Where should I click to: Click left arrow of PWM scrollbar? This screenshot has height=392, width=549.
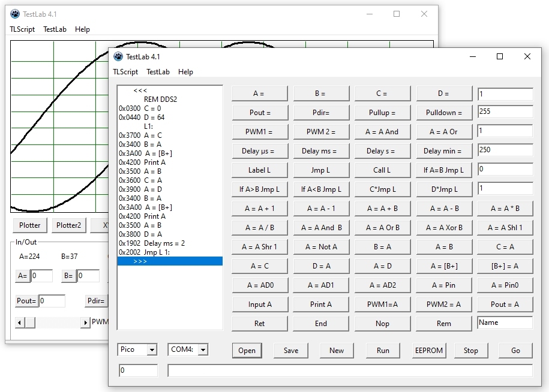20,322
